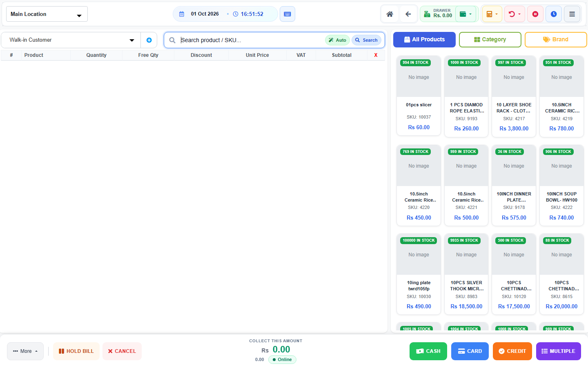This screenshot has width=588, height=368.
Task: Click the red pause icon button
Action: (x=535, y=14)
